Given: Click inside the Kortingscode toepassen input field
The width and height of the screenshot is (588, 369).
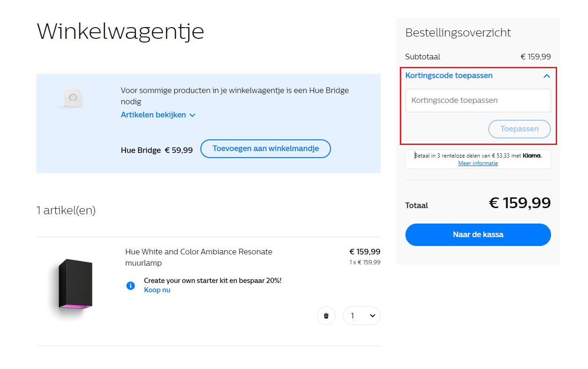Looking at the screenshot, I should click(478, 100).
